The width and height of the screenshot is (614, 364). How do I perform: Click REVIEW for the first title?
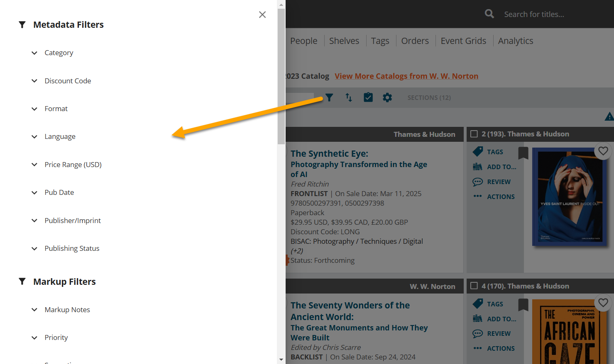[x=499, y=182]
